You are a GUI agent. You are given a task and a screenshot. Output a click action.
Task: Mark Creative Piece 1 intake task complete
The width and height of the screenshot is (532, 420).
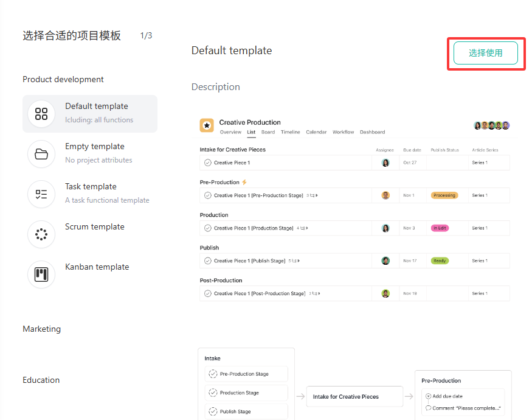[208, 163]
